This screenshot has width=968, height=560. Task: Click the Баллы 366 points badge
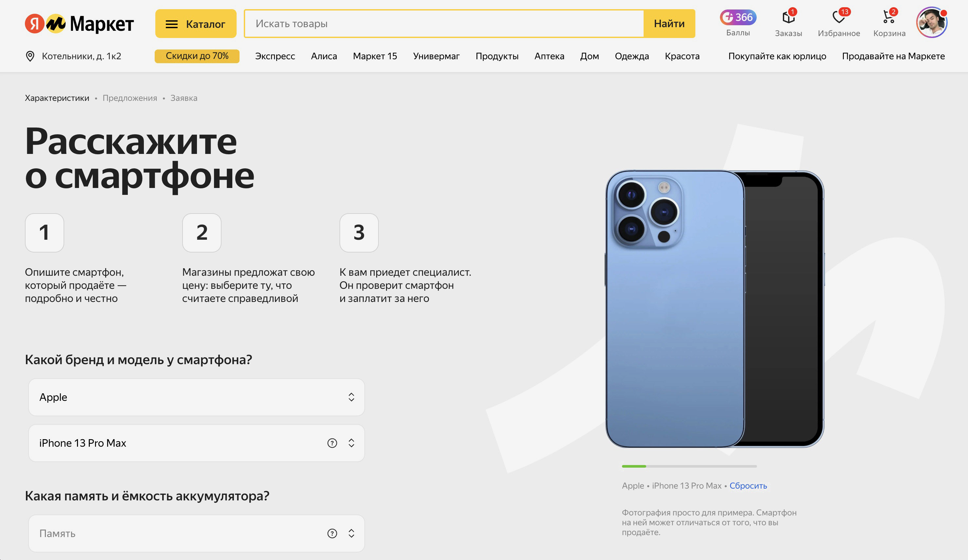[738, 17]
